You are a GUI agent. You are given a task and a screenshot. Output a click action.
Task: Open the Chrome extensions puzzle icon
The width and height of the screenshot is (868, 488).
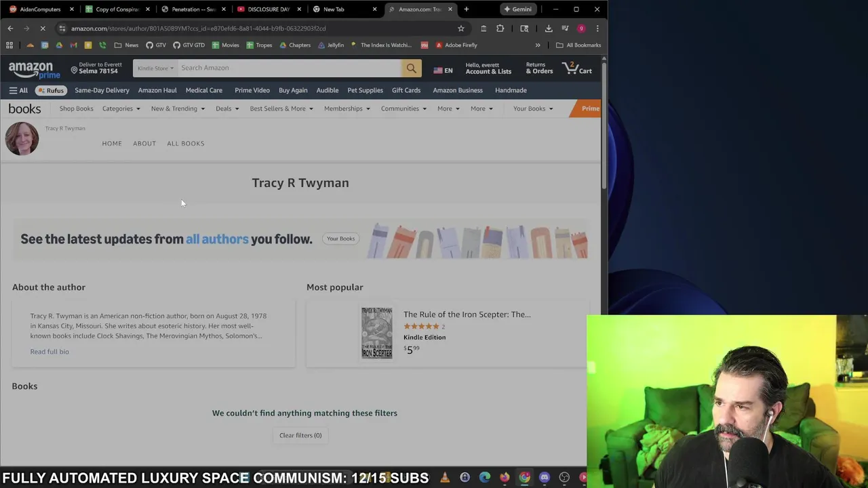[x=500, y=28]
